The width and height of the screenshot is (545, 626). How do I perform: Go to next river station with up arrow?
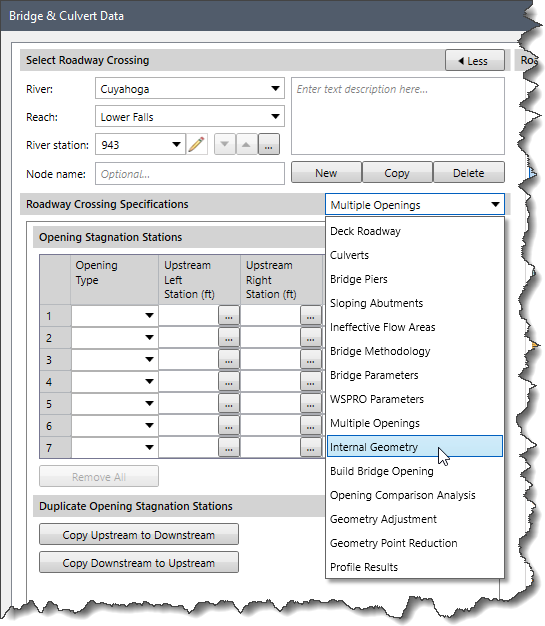246,144
